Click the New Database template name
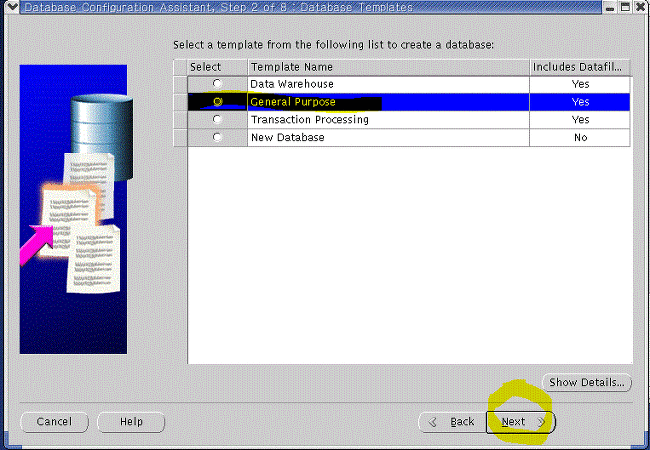 click(288, 138)
